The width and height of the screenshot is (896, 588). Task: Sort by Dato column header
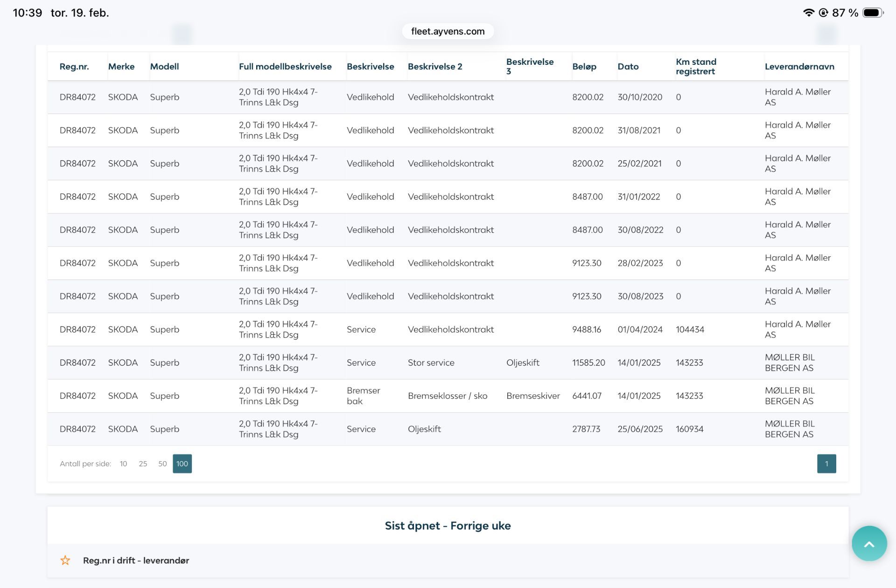pos(628,67)
